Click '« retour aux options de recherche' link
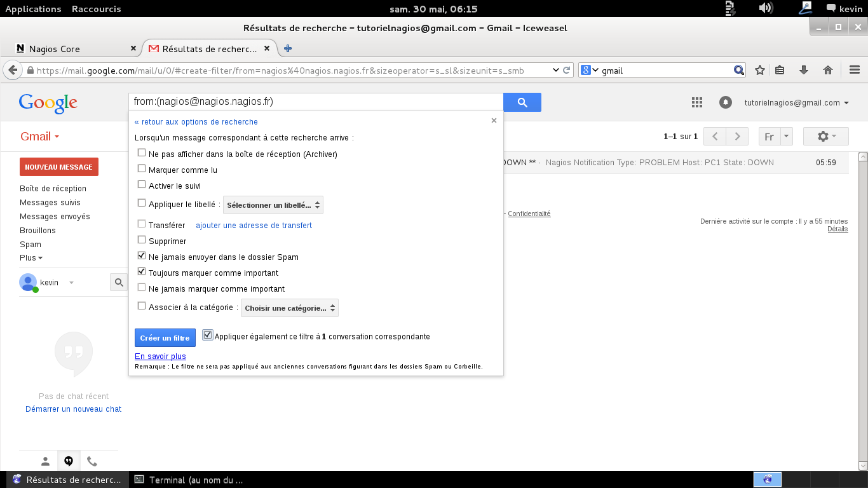Screen dimensions: 868x488 click(196, 122)
